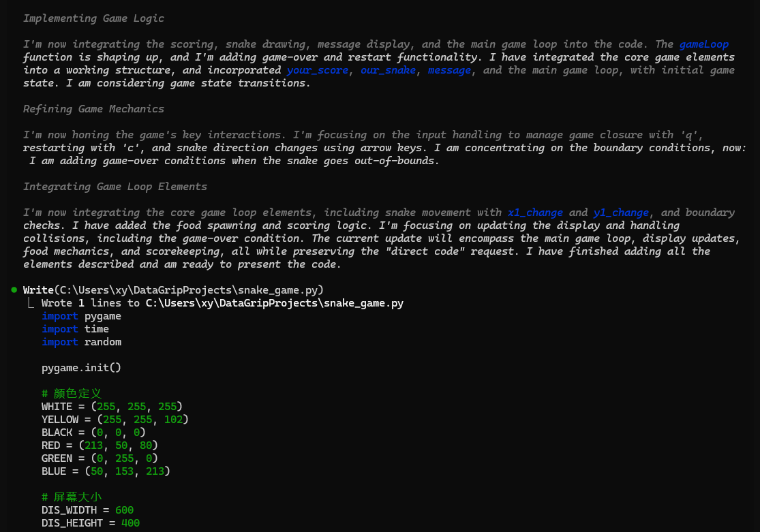Click the blue 'gameLoop' identifier

pyautogui.click(x=704, y=44)
